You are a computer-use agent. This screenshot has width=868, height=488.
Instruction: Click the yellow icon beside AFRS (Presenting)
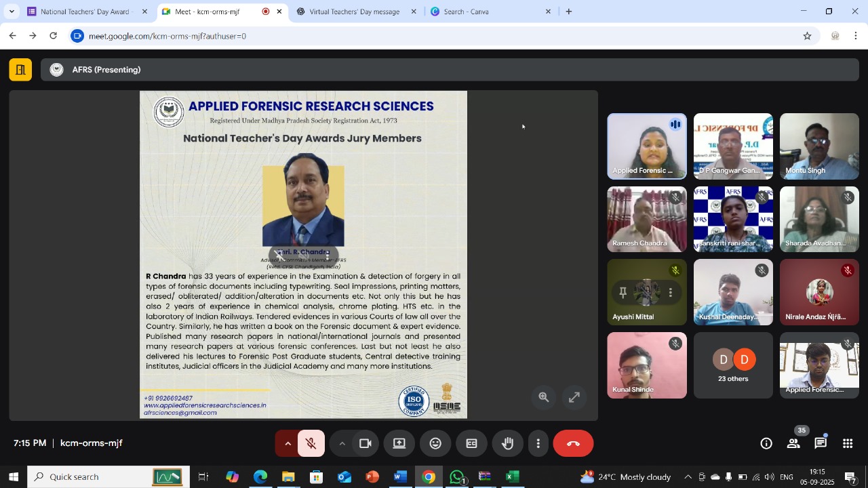(20, 70)
